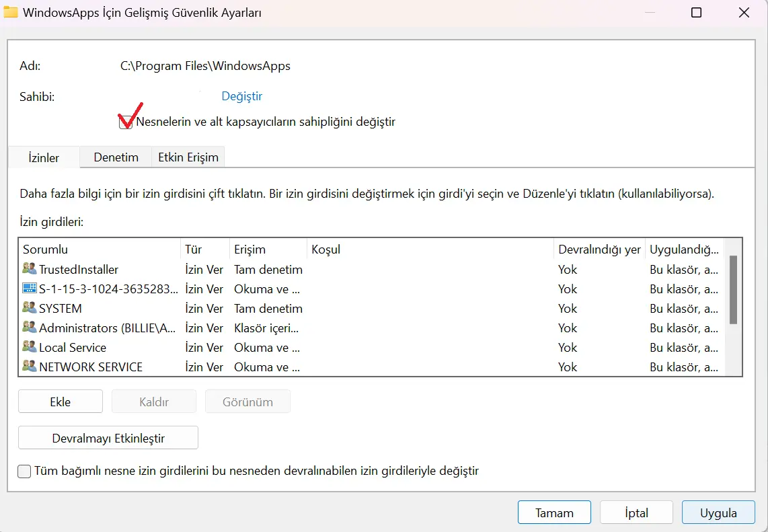The width and height of the screenshot is (768, 532).
Task: Cancel with the İptal button
Action: point(636,513)
